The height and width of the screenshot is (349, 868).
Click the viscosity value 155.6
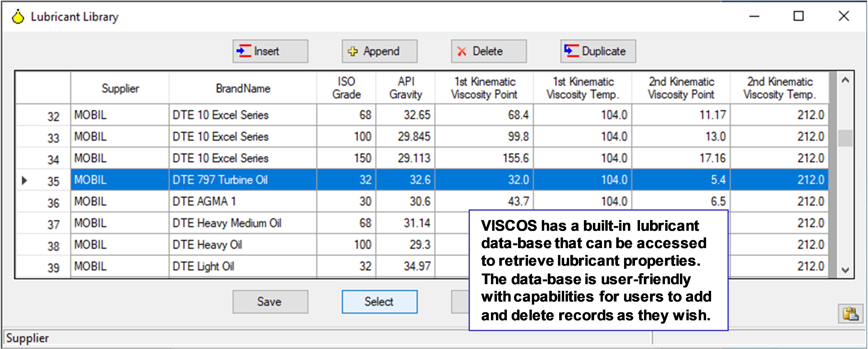484,158
